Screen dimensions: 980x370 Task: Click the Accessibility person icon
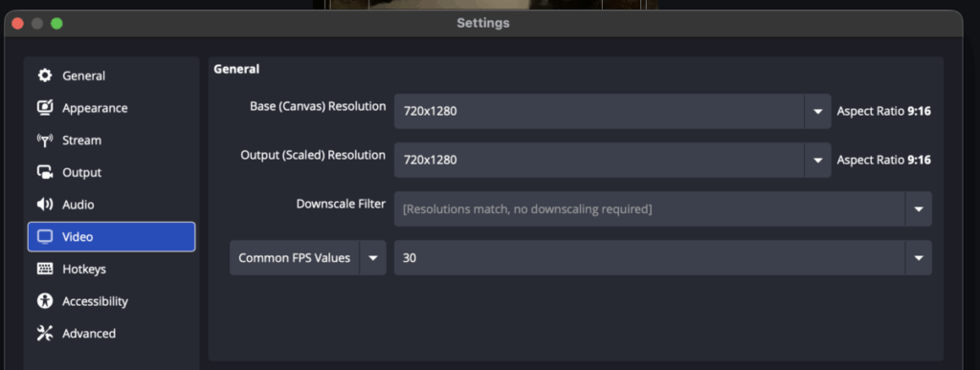point(44,301)
